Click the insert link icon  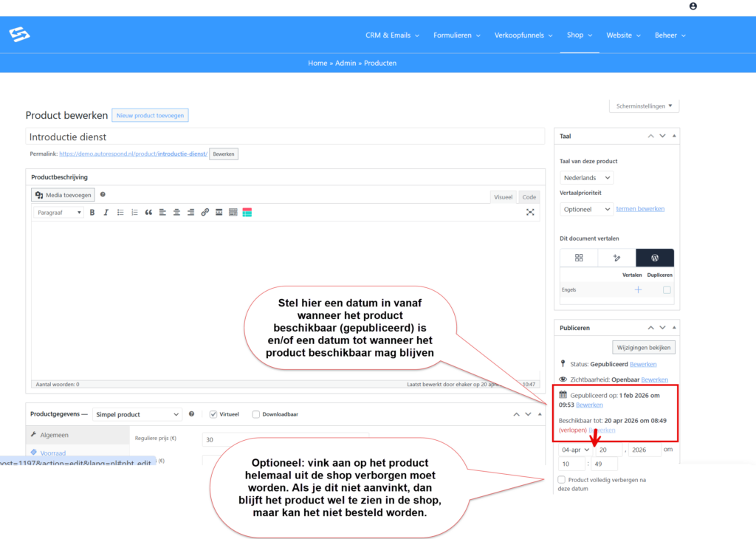(x=205, y=213)
